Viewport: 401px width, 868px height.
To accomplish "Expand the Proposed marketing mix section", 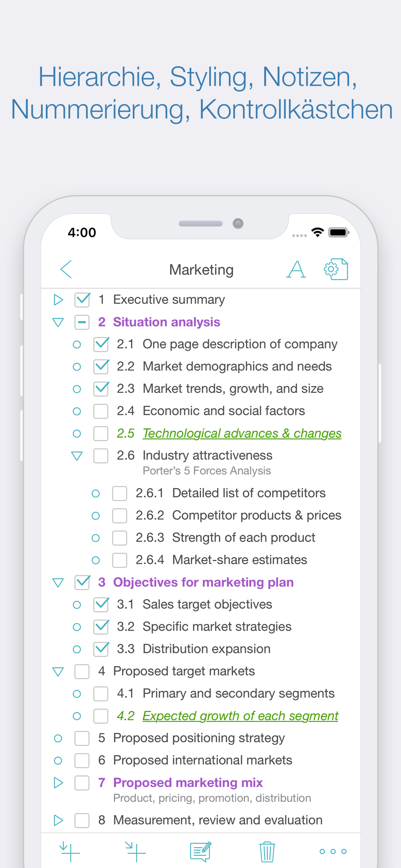I will pos(58,782).
